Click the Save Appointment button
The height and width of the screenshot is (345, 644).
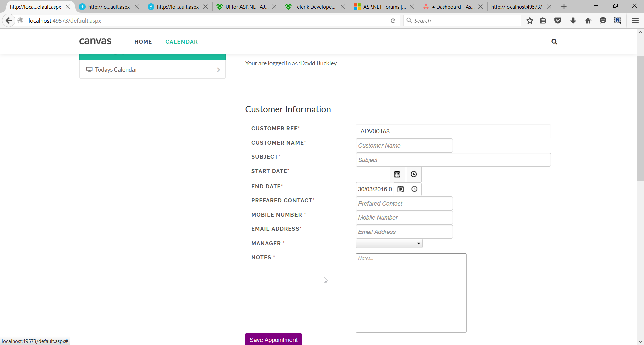point(273,339)
